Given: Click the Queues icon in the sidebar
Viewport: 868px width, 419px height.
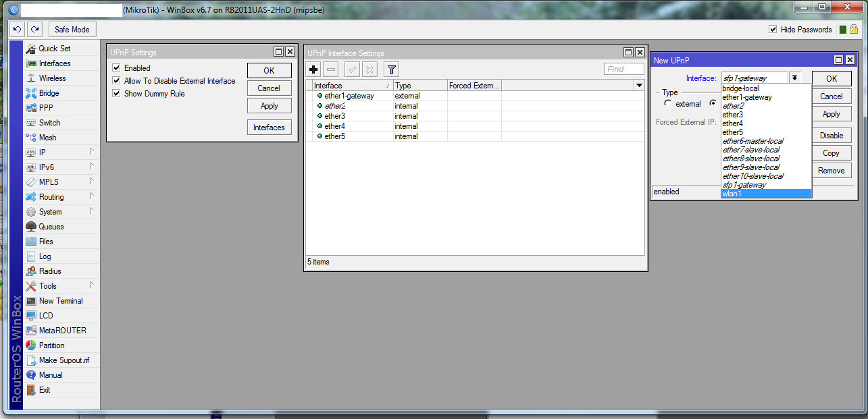Looking at the screenshot, I should (31, 227).
